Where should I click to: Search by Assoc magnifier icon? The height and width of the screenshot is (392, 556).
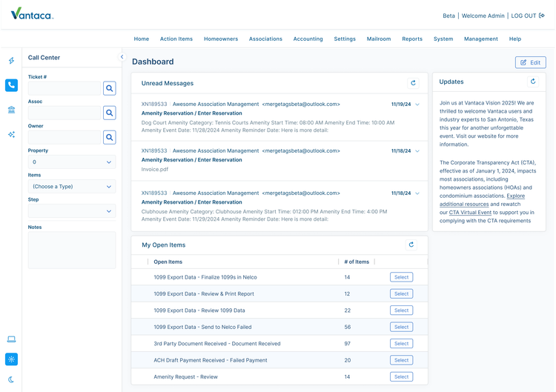point(110,113)
